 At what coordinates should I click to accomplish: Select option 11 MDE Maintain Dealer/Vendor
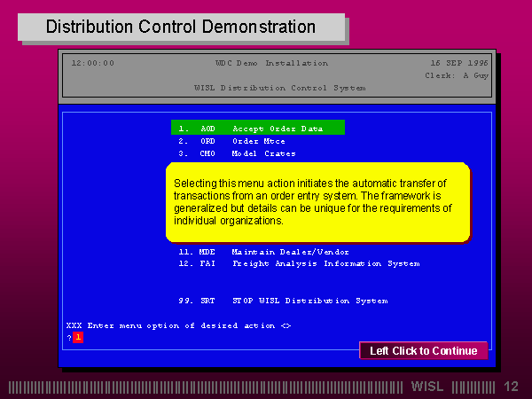point(263,252)
